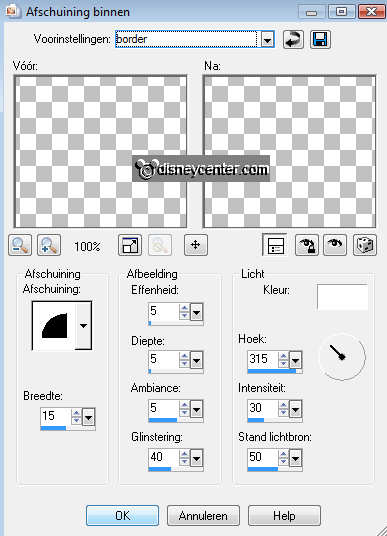
Task: Open the Voorinstellingen preset dropdown arrow
Action: point(267,40)
